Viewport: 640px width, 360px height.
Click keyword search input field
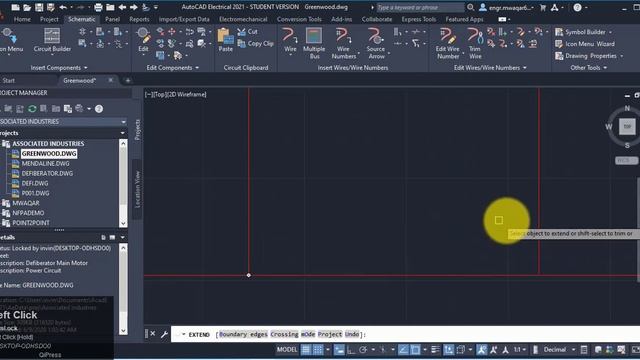tap(420, 7)
